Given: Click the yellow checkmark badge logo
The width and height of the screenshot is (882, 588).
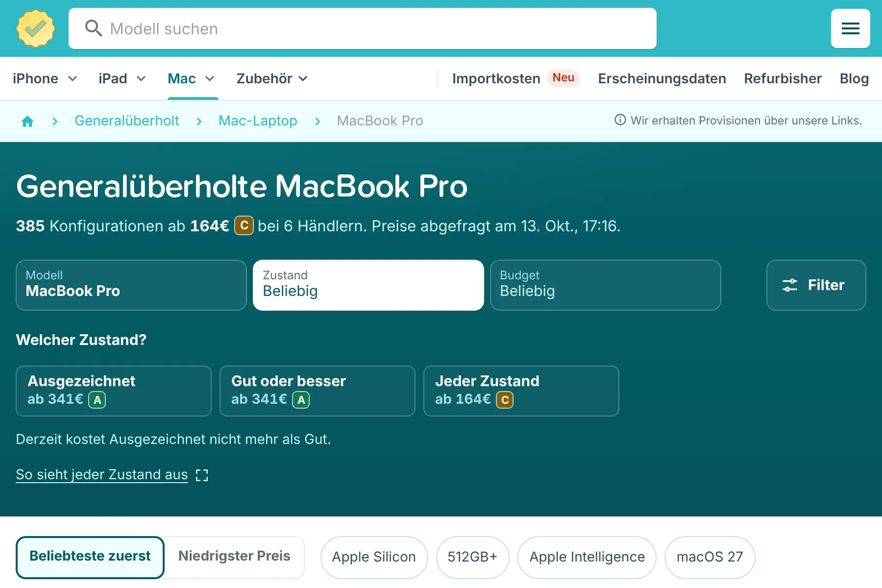Looking at the screenshot, I should (x=35, y=28).
